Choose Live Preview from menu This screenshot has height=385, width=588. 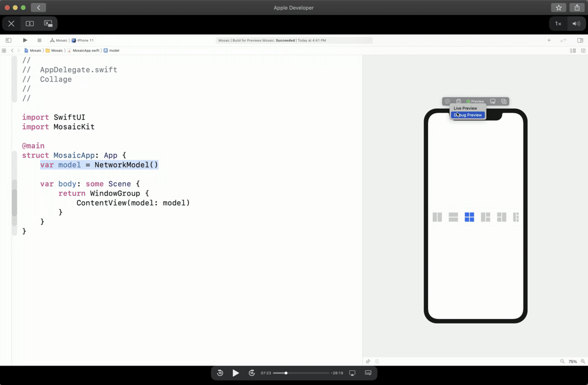pyautogui.click(x=468, y=108)
